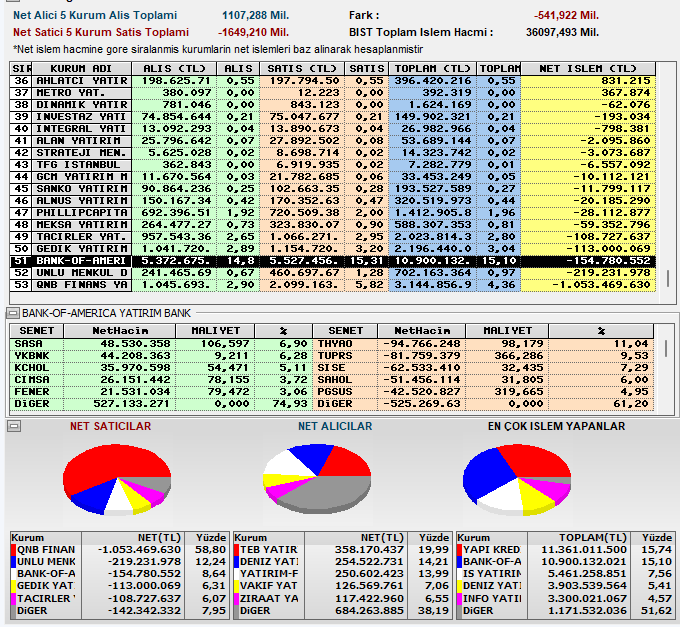Select the ALAN YATIRIM row

[x=333, y=141]
